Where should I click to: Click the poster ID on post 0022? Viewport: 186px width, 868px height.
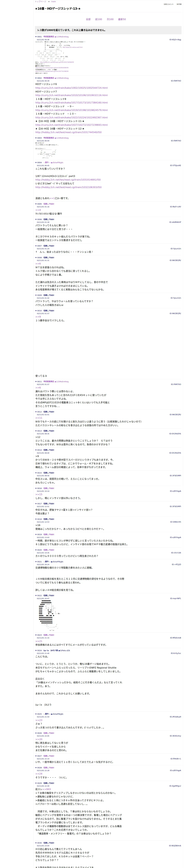tap(176, 598)
